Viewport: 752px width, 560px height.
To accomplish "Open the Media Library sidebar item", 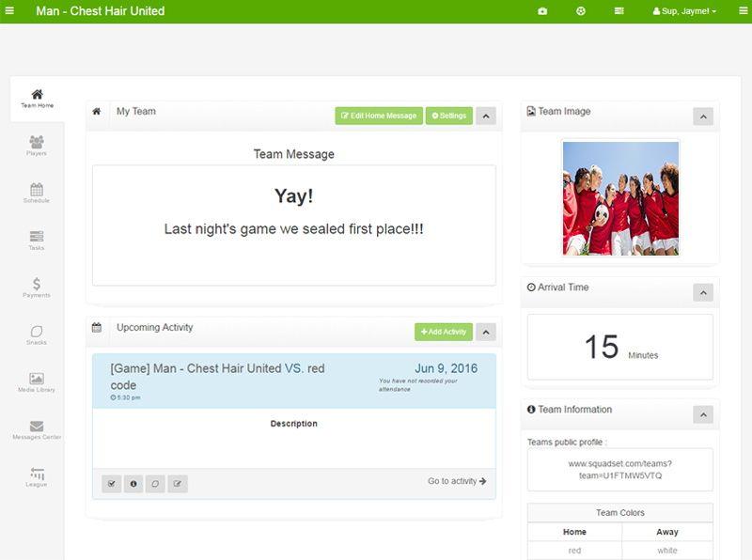I will [37, 382].
